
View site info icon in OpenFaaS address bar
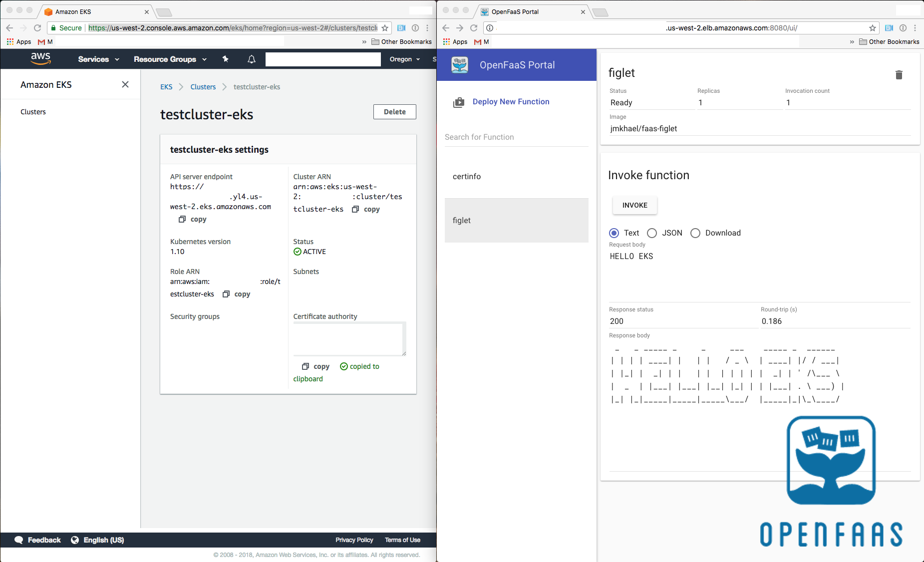click(x=490, y=28)
